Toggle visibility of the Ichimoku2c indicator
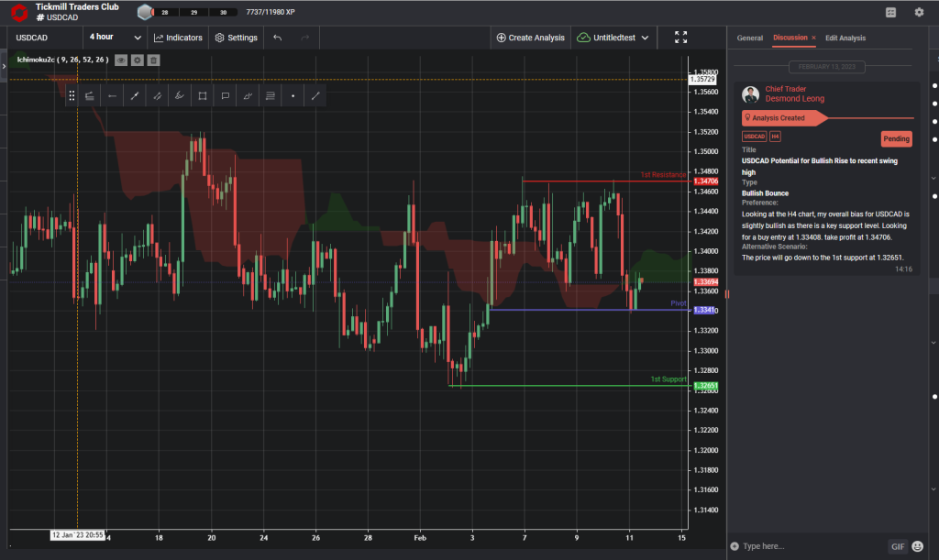 click(120, 60)
